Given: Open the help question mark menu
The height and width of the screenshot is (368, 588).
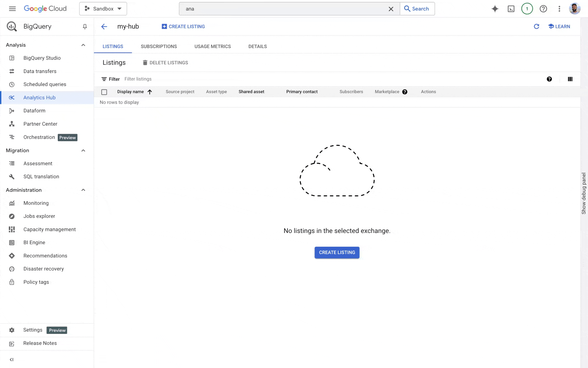Looking at the screenshot, I should (543, 9).
